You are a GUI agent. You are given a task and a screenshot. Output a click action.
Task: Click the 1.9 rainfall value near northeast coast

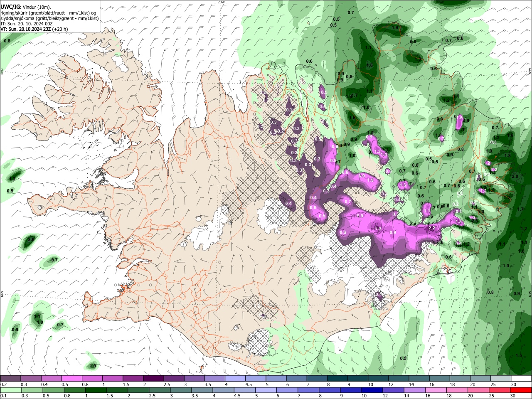click(395, 27)
